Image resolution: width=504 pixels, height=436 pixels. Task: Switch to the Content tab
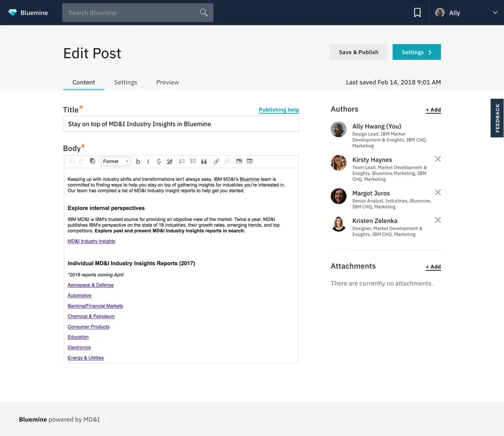pos(83,82)
